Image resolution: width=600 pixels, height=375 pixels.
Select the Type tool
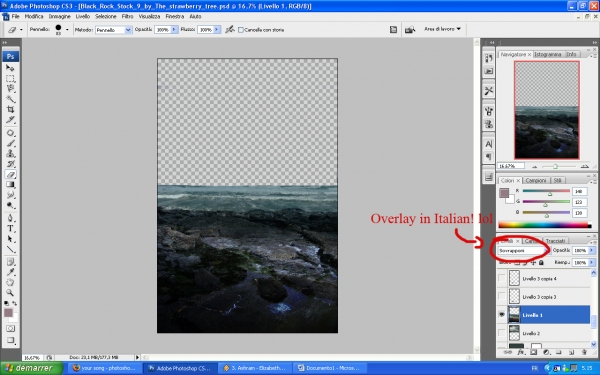tap(10, 228)
